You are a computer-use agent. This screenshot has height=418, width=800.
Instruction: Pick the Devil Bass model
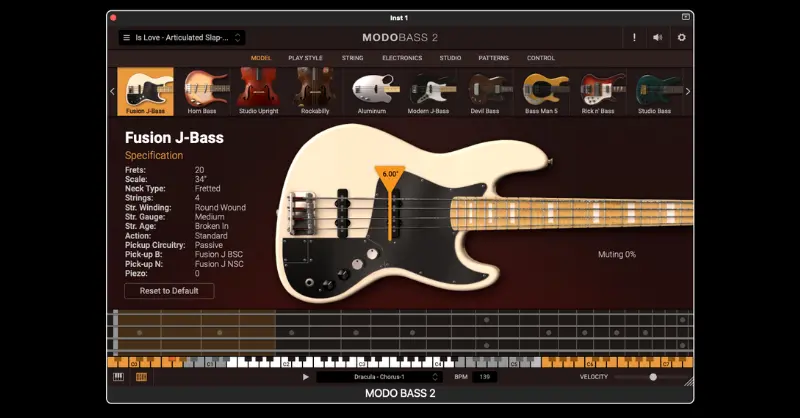pos(485,91)
